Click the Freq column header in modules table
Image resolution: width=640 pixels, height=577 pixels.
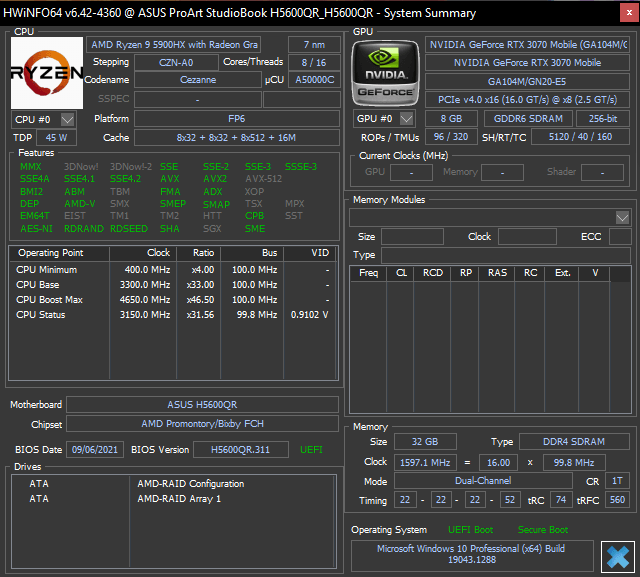369,273
